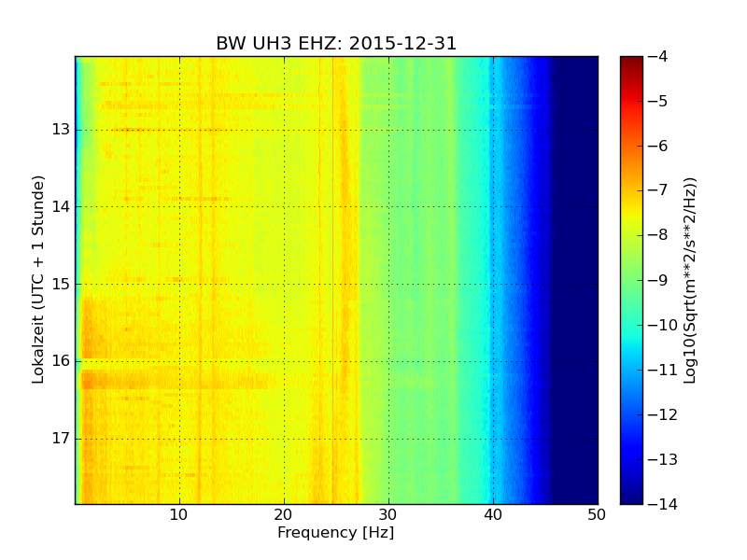Click the y-axis tick label '15'

[61, 284]
